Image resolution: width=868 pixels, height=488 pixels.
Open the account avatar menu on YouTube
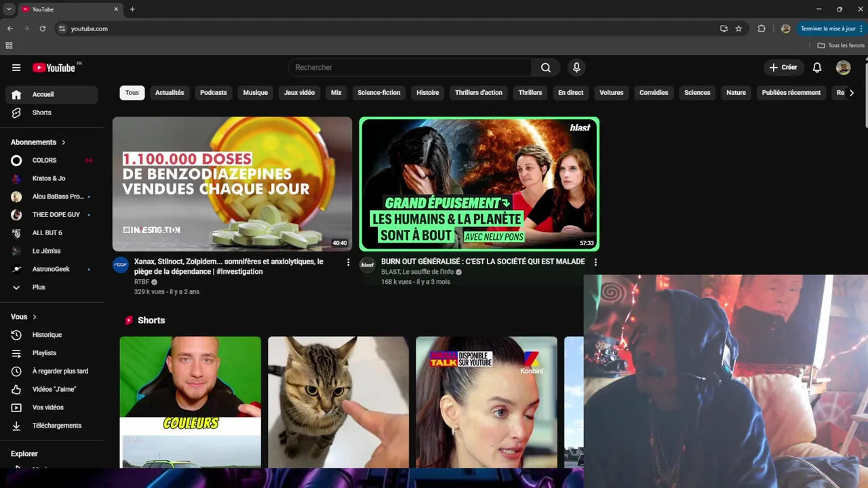pos(844,67)
